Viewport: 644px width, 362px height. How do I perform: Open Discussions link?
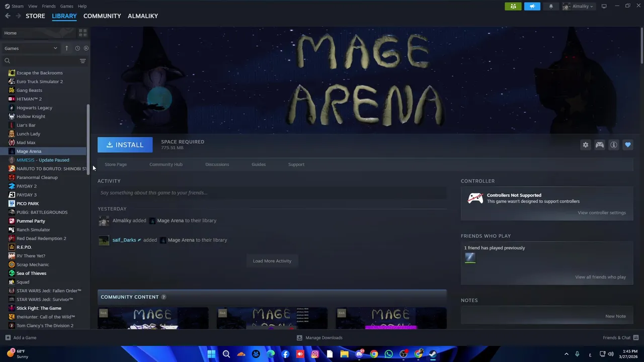pos(217,164)
